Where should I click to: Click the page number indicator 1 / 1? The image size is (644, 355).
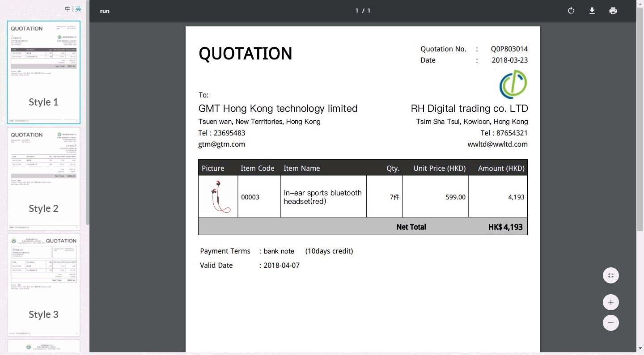[x=363, y=11]
